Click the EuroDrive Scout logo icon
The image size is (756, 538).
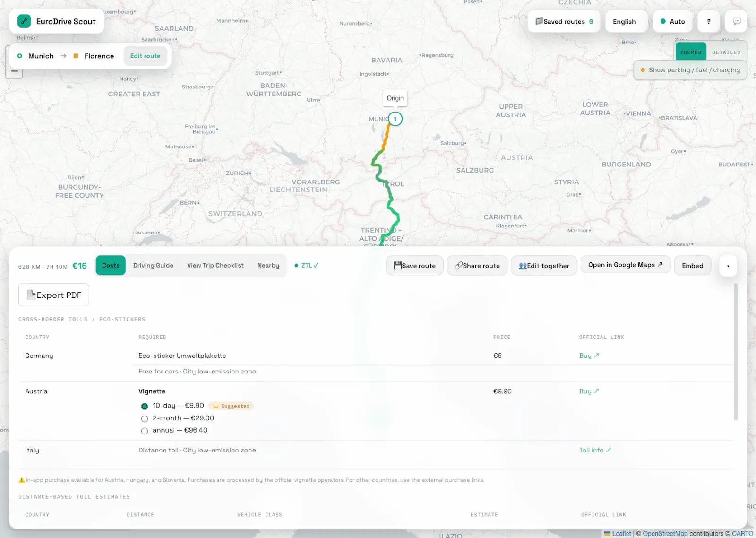coord(24,21)
